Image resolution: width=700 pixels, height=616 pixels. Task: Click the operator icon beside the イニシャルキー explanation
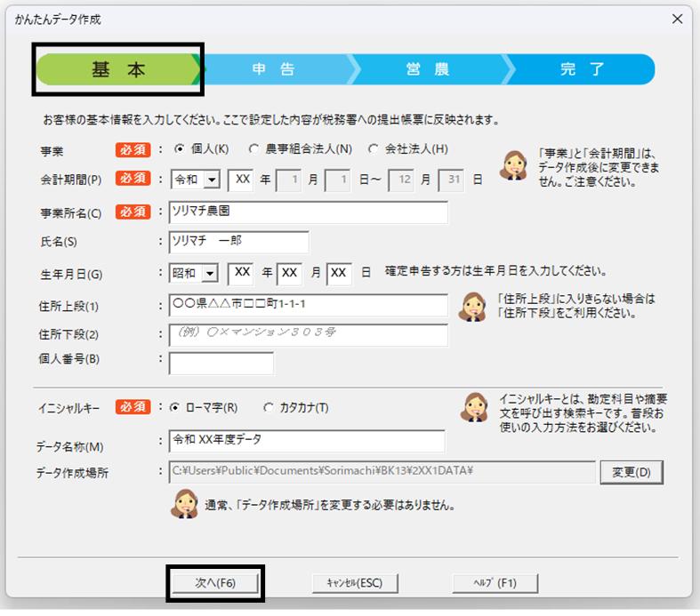(475, 407)
